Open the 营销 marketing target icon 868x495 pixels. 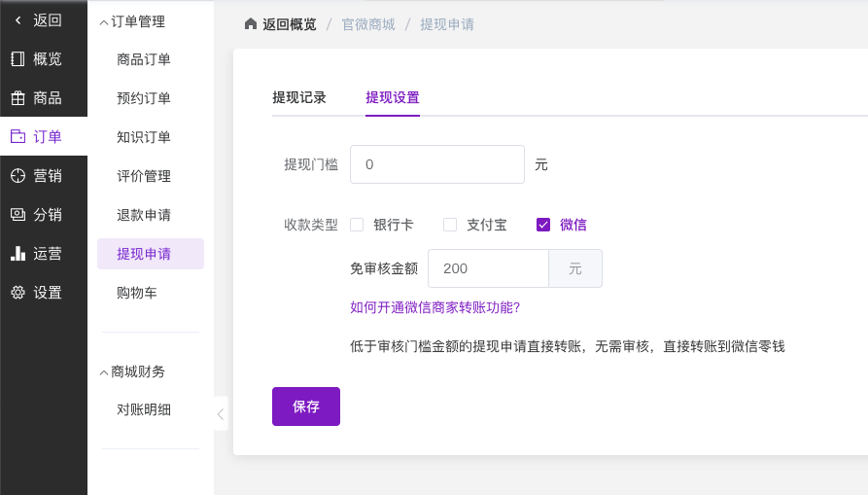[17, 176]
